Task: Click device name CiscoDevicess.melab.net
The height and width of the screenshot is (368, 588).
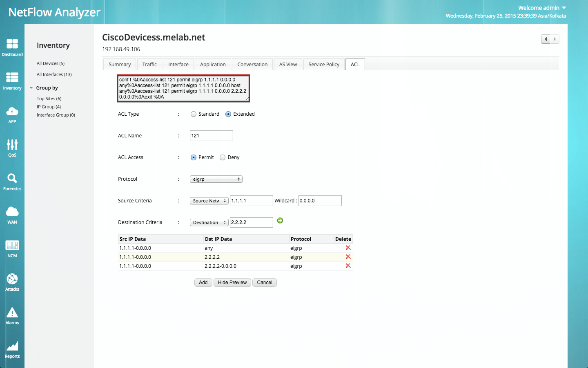Action: [x=154, y=37]
